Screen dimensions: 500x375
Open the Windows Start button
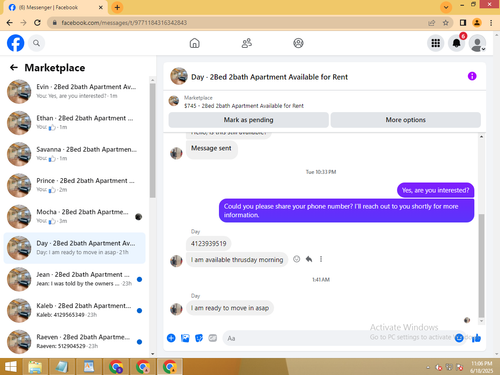click(11, 367)
